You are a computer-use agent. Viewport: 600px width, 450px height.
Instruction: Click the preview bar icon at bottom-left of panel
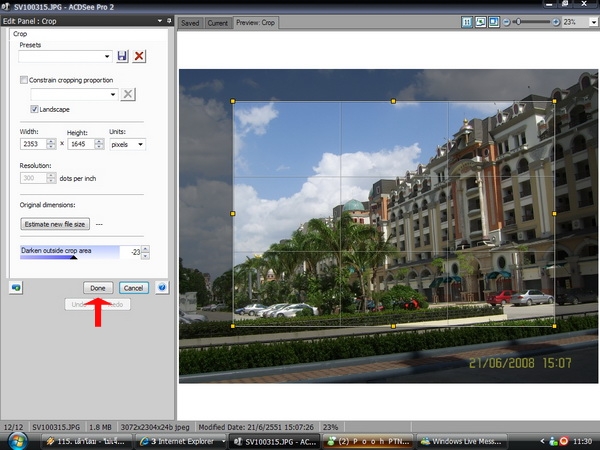(x=15, y=287)
